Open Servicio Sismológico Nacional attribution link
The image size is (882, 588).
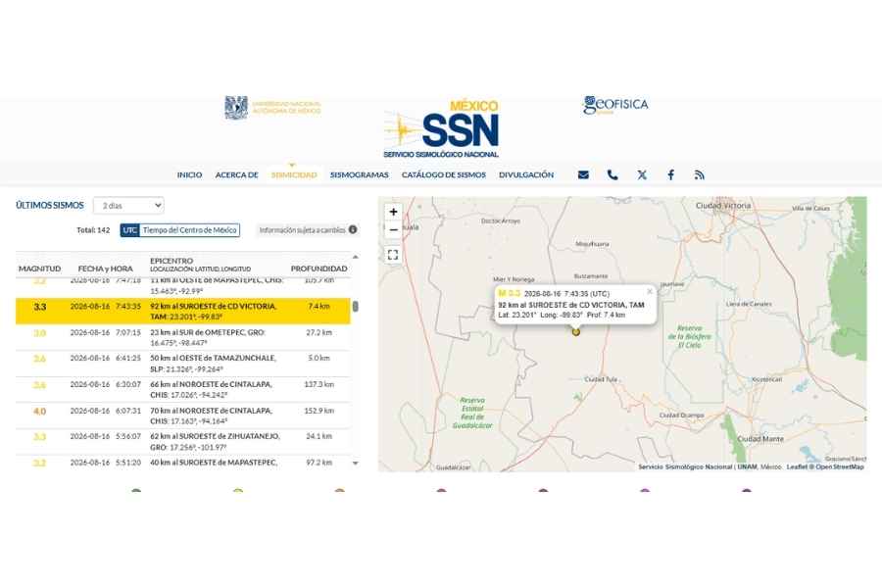click(x=685, y=467)
